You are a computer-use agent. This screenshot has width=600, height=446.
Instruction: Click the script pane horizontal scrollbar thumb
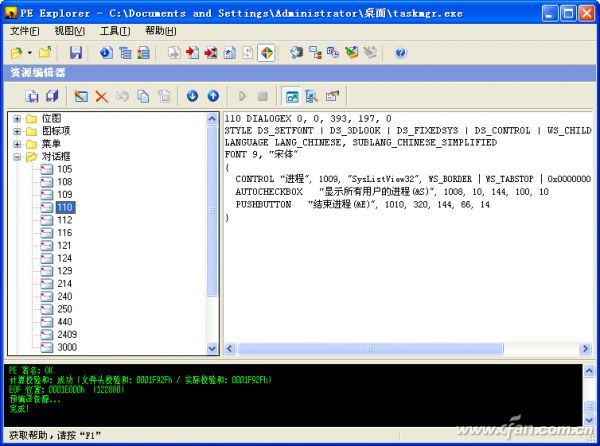[370, 348]
